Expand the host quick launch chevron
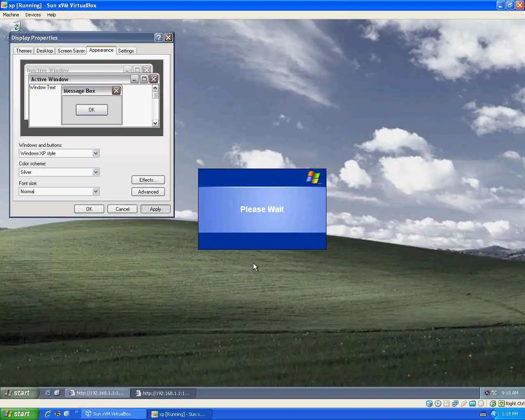The image size is (525, 420). click(76, 412)
